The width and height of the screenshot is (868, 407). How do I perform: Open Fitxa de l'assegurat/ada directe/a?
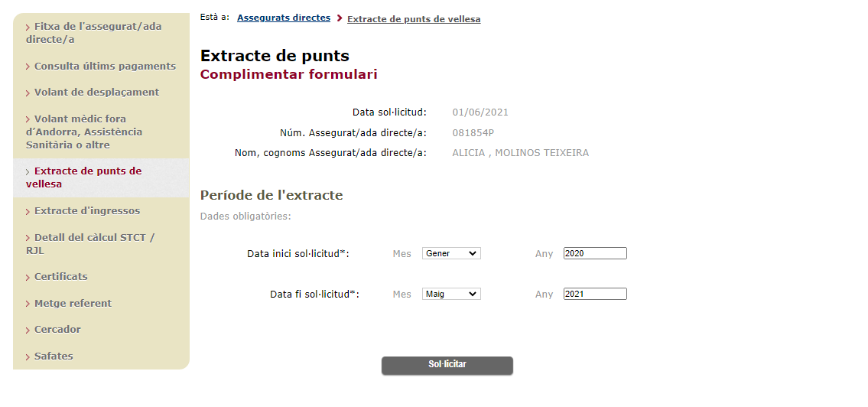point(94,33)
